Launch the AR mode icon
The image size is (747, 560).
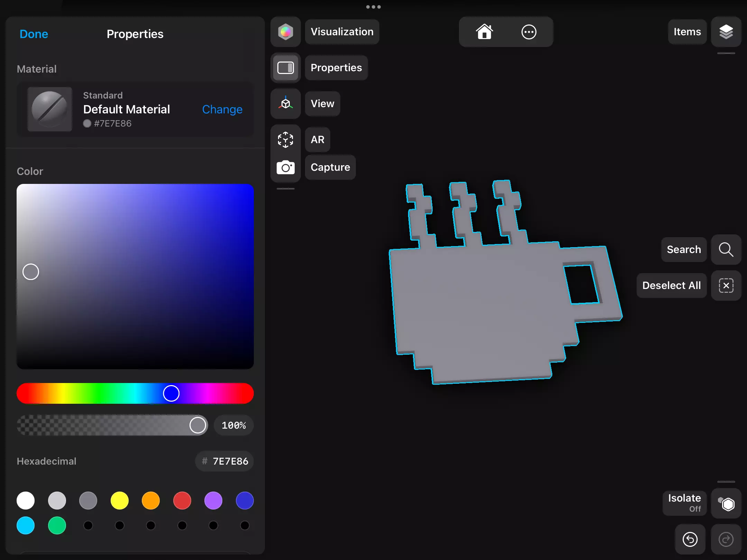click(x=285, y=140)
